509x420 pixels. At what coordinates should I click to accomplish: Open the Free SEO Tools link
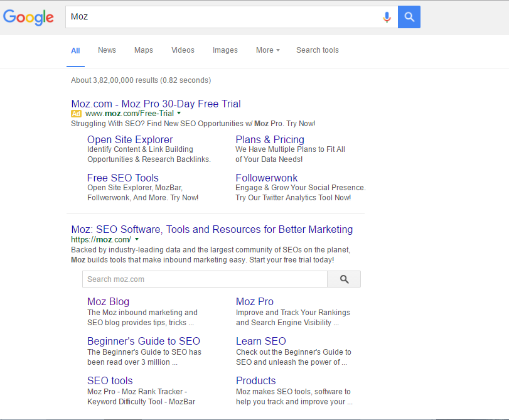click(x=123, y=178)
